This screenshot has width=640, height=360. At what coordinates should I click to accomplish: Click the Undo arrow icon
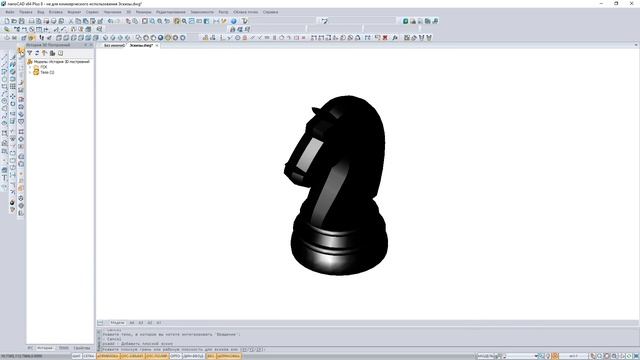pyautogui.click(x=110, y=21)
